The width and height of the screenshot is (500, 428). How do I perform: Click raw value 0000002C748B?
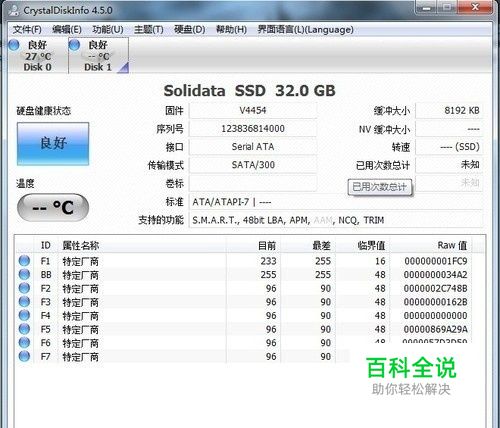point(436,288)
